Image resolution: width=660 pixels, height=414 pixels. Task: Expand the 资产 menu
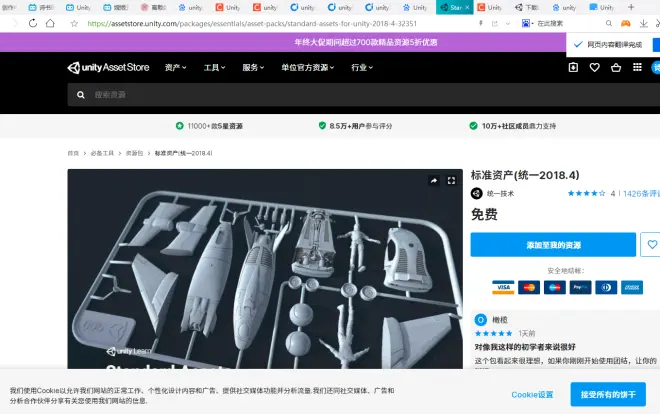click(176, 67)
